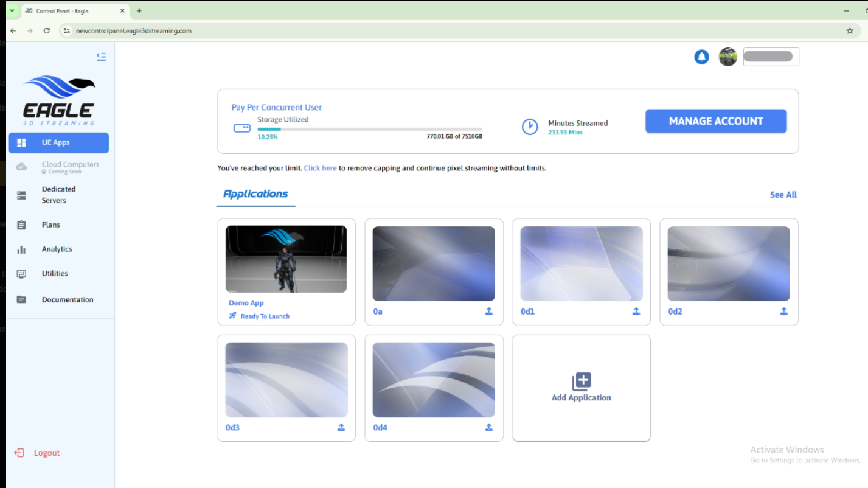Open UE Apps in the sidebar

click(58, 143)
